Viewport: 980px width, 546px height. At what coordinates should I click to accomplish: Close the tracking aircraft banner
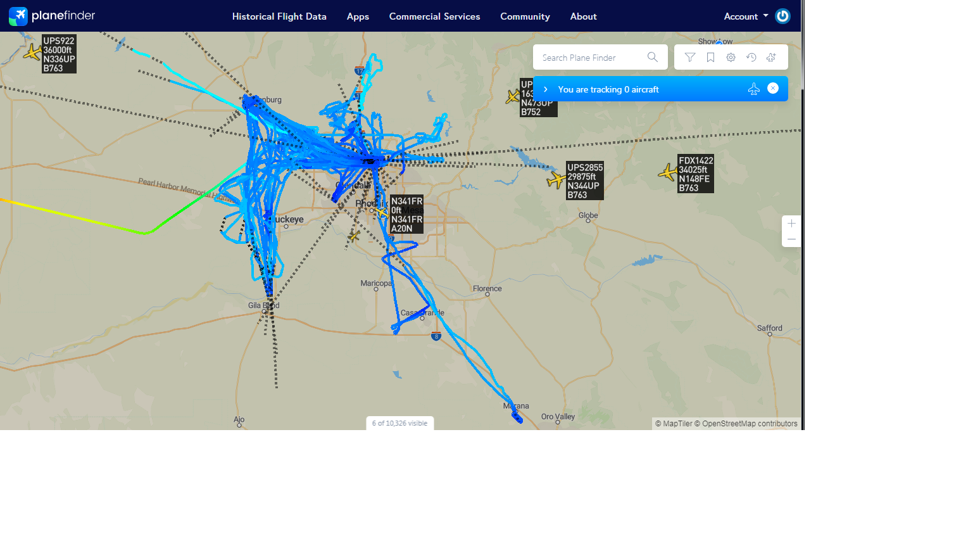coord(773,88)
